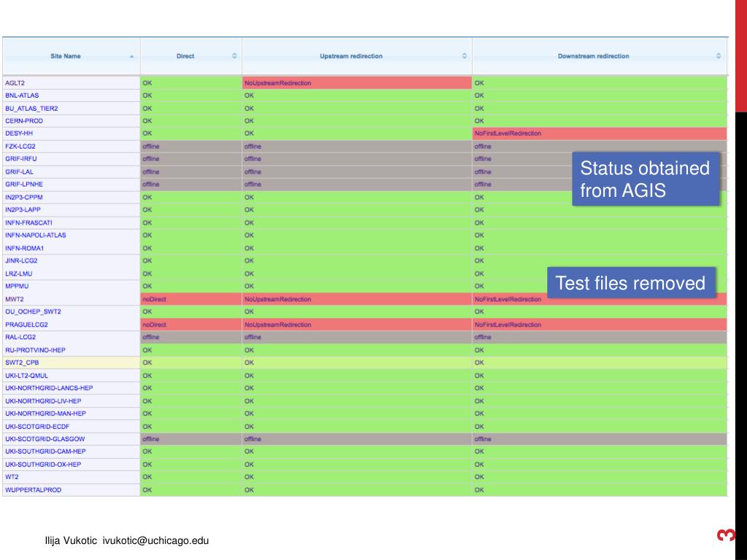Select the GRIF-LPNHE site name

coord(24,184)
